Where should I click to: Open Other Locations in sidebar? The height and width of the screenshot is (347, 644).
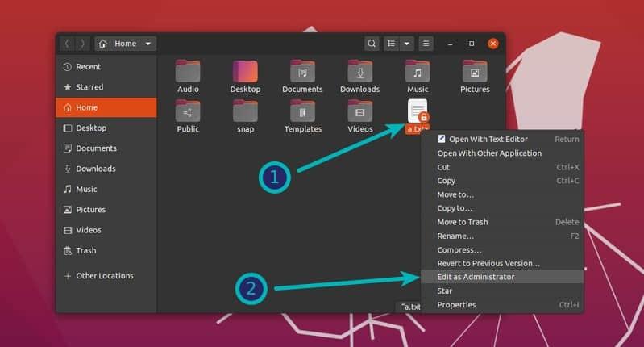click(104, 276)
